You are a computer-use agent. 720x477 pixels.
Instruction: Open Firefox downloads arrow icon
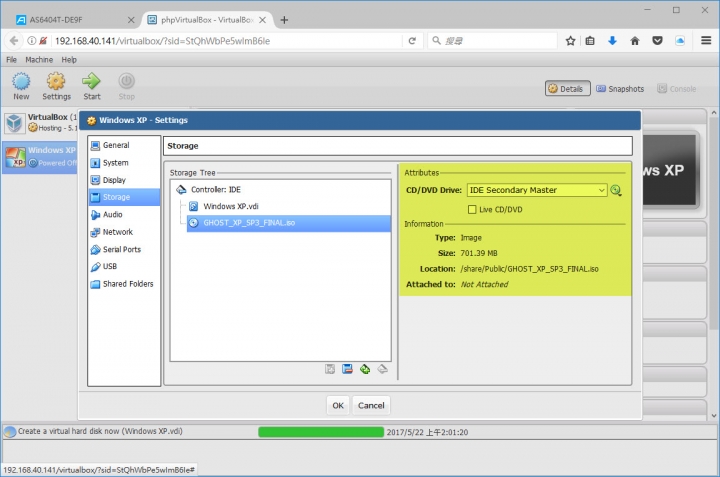(612, 41)
